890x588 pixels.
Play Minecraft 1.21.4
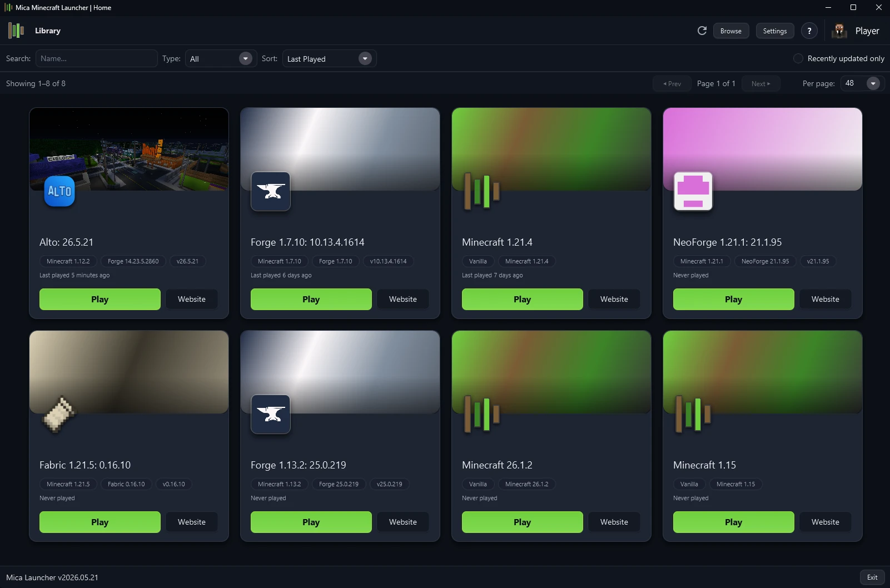click(x=523, y=299)
